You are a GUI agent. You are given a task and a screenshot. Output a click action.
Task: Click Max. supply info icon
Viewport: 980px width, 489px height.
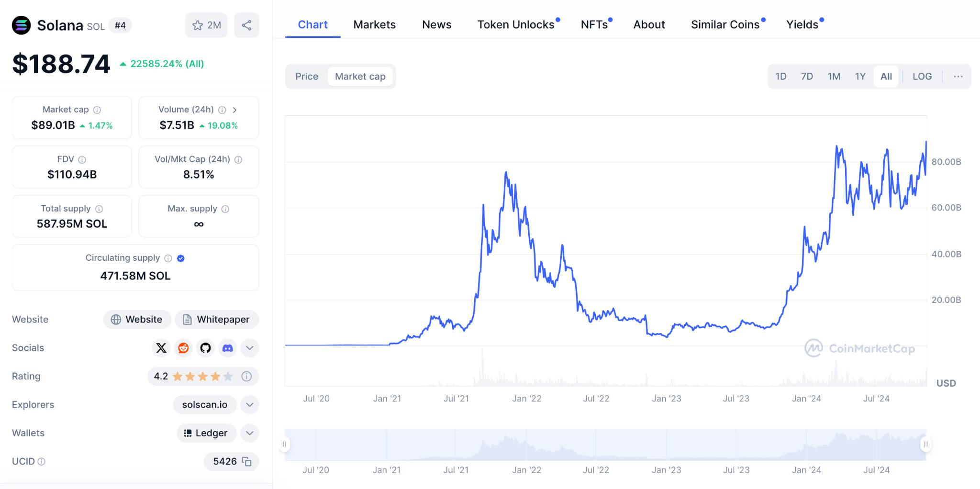click(x=225, y=209)
